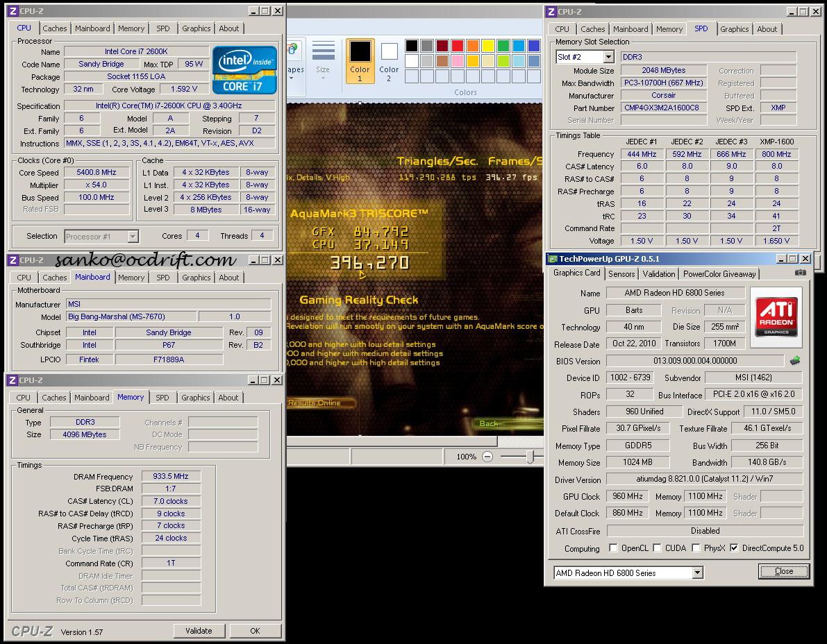
Task: Click the zoom out minus button in Paint
Action: (487, 457)
